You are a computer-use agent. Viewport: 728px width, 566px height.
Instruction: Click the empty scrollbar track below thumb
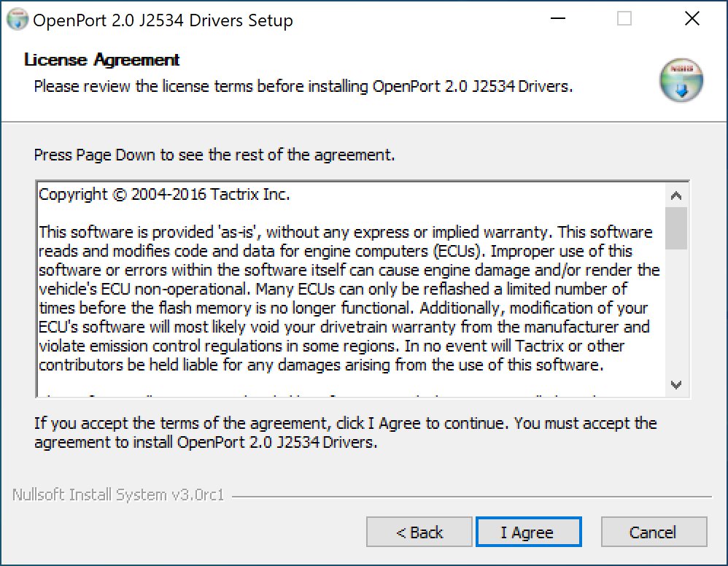(676, 311)
